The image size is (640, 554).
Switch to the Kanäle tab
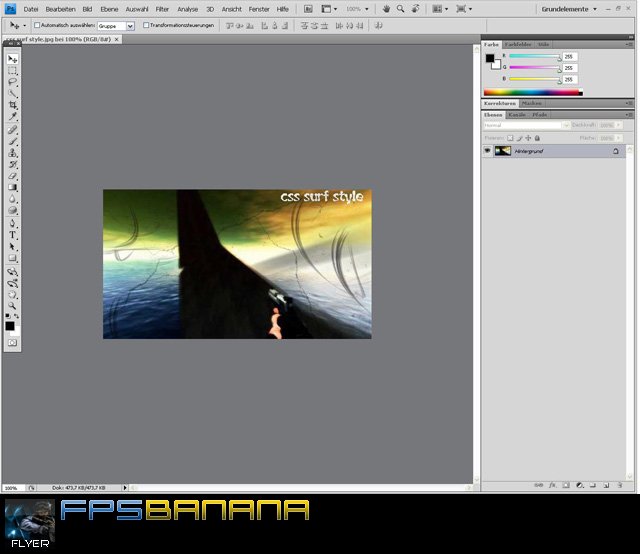(x=517, y=115)
